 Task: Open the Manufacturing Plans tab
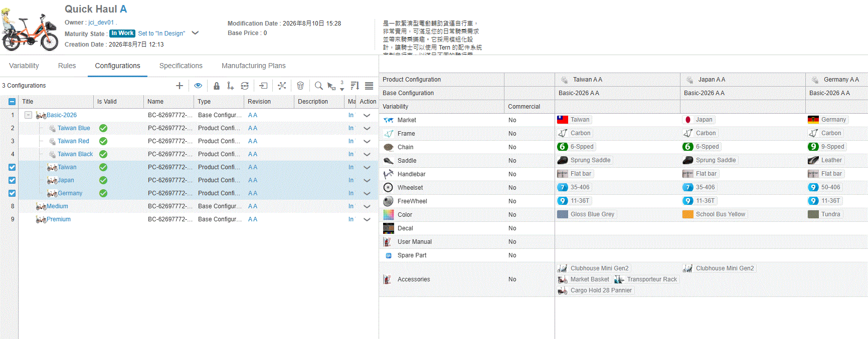pos(254,66)
